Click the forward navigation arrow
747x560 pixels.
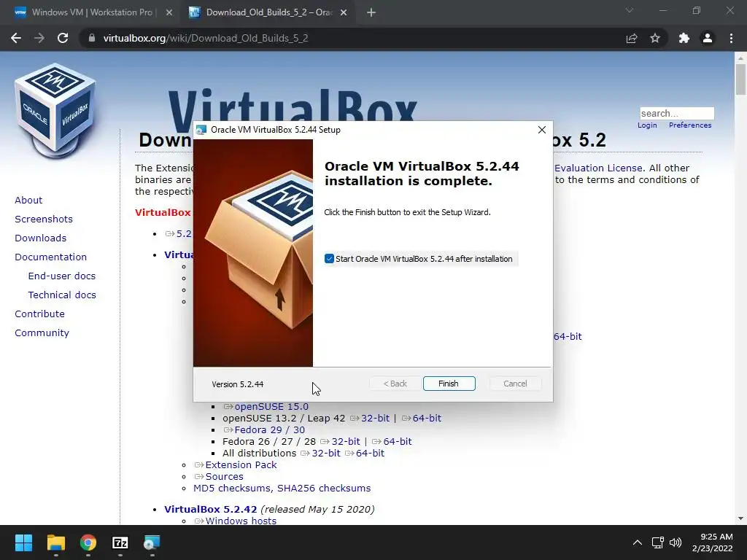39,38
